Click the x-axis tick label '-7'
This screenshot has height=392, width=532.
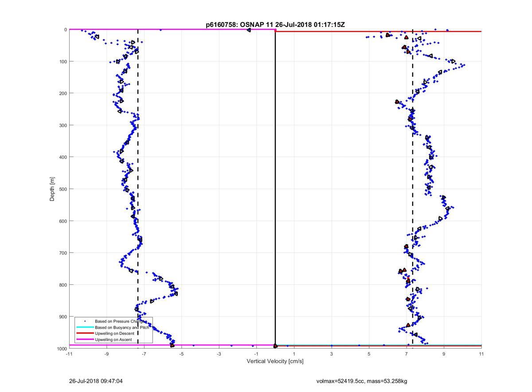coord(144,354)
